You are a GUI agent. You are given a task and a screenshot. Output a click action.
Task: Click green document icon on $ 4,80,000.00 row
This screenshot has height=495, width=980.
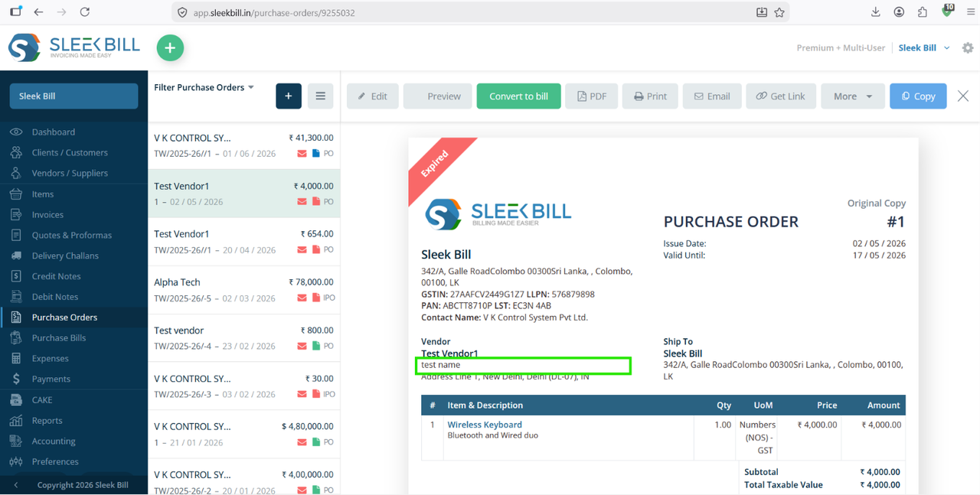[x=315, y=442]
